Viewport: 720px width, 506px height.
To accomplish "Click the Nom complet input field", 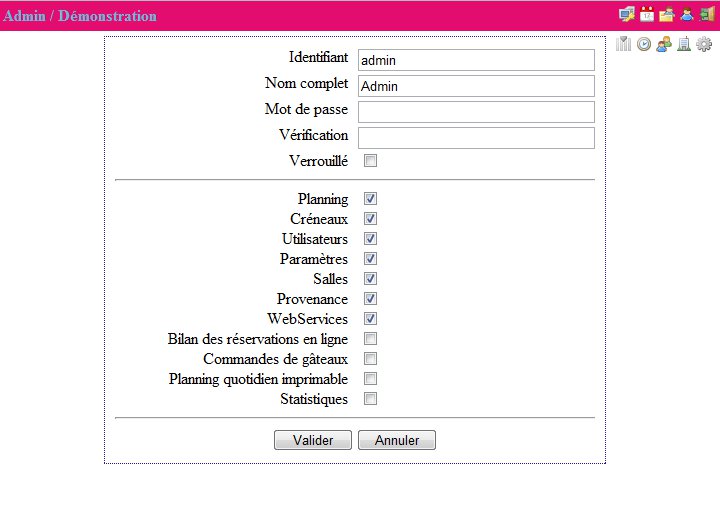I will click(476, 86).
